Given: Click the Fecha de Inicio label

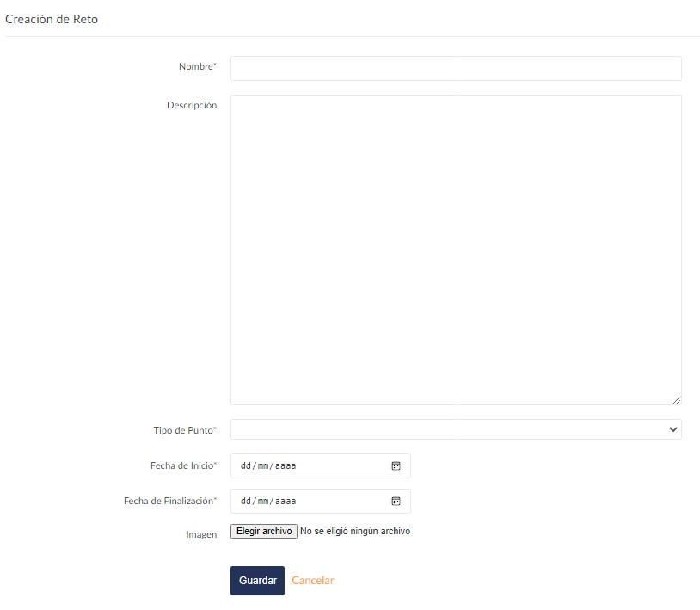Looking at the screenshot, I should click(183, 465).
